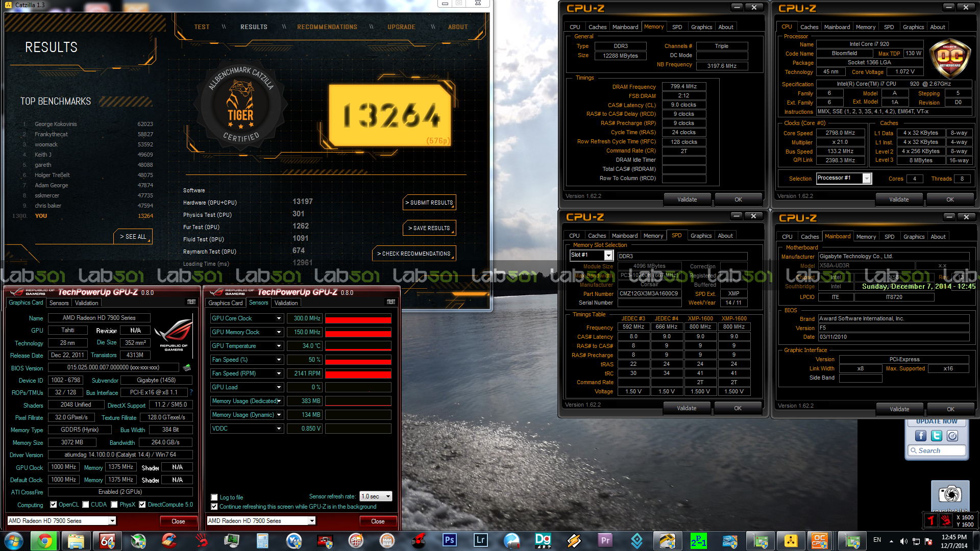Screen dimensions: 980x551
Task: Open the Catzilla ABOUT tab
Action: pyautogui.click(x=458, y=27)
